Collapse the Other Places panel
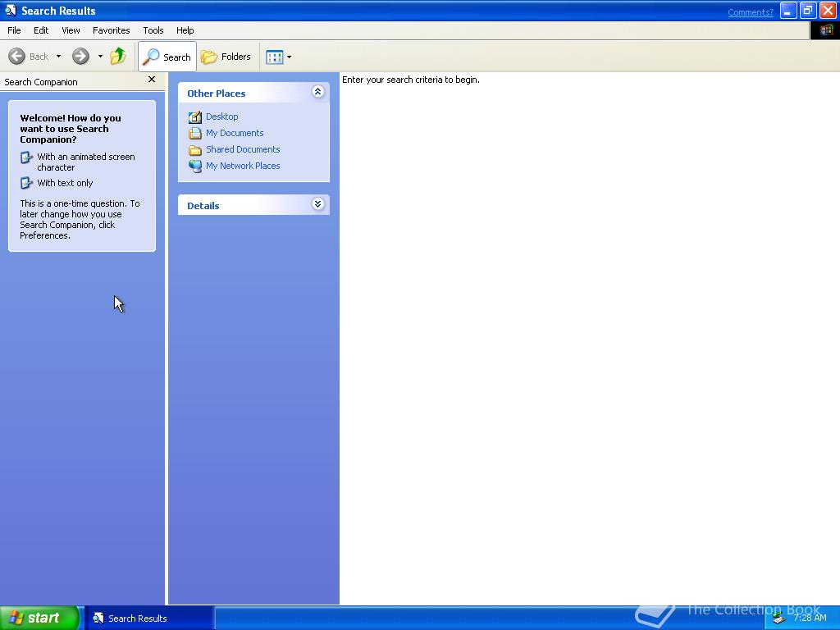Image resolution: width=840 pixels, height=630 pixels. (317, 92)
